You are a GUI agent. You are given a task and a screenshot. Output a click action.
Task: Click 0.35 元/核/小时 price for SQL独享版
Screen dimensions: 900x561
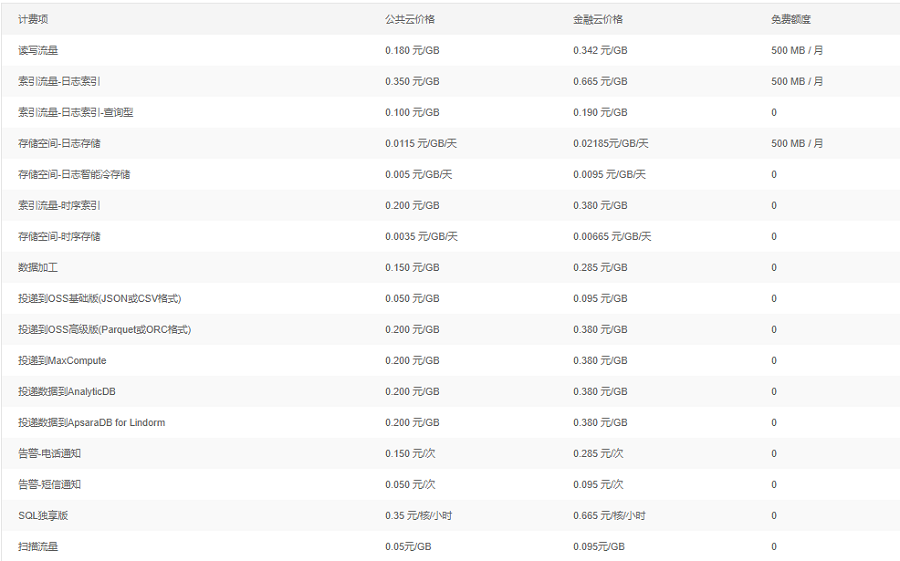click(x=418, y=516)
